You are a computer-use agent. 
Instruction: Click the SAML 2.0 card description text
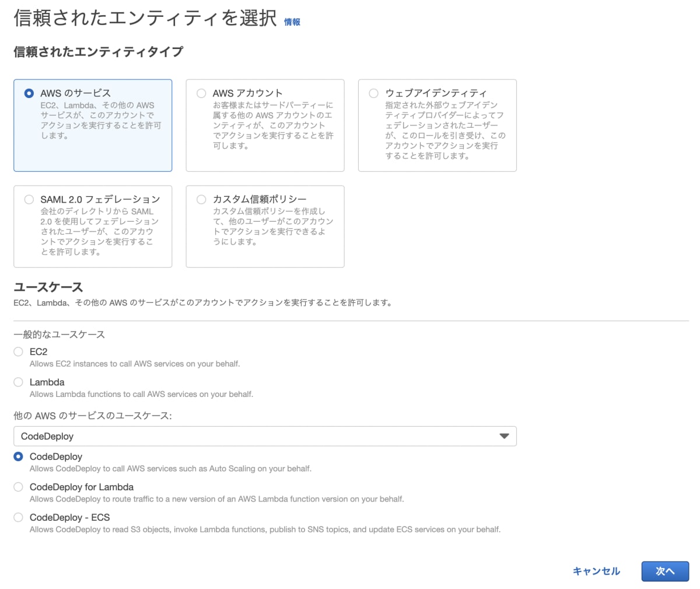click(99, 232)
